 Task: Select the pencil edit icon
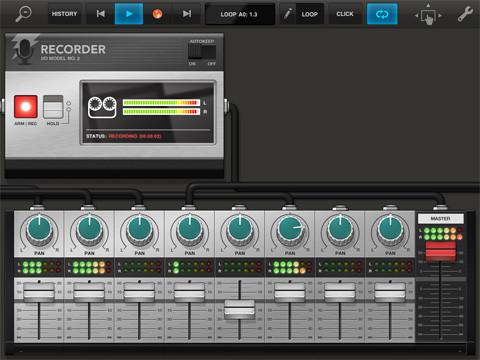tap(288, 14)
